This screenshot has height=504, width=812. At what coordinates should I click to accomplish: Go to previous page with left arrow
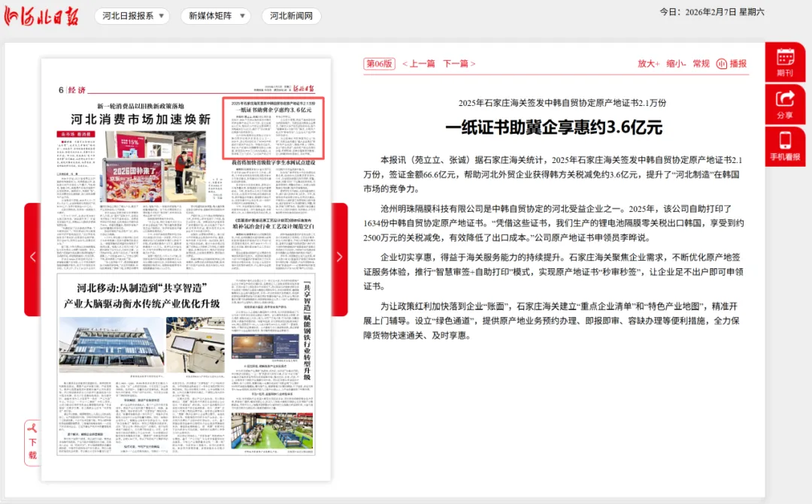pyautogui.click(x=32, y=258)
